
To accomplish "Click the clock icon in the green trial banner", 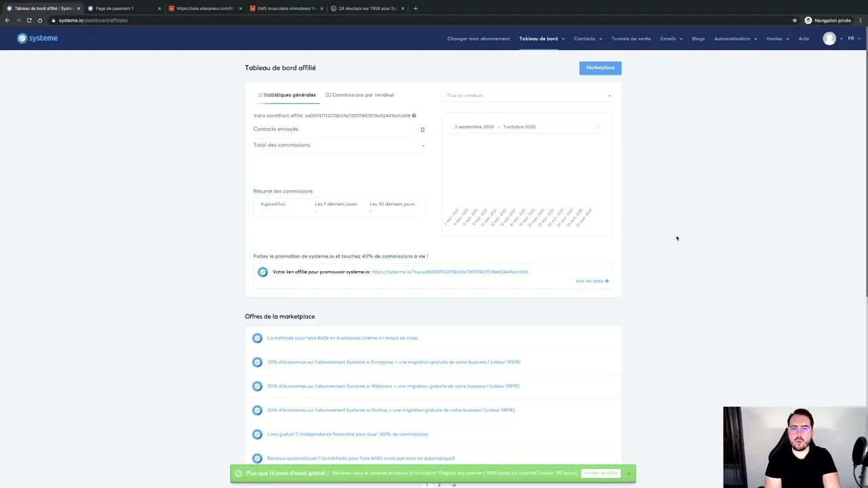I will click(x=238, y=472).
